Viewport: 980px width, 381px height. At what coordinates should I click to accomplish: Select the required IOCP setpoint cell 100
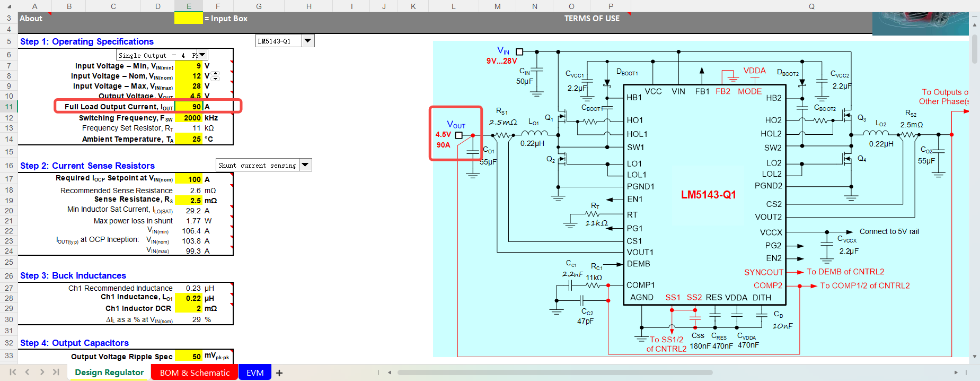tap(189, 179)
